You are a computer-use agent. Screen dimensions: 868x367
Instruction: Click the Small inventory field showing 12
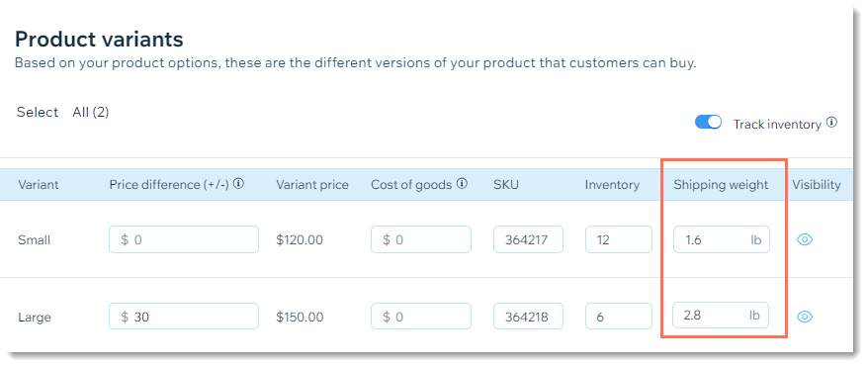(619, 239)
